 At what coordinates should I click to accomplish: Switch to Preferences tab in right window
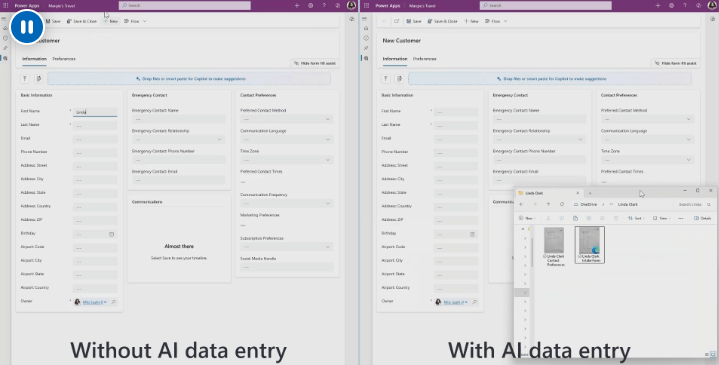click(x=425, y=59)
